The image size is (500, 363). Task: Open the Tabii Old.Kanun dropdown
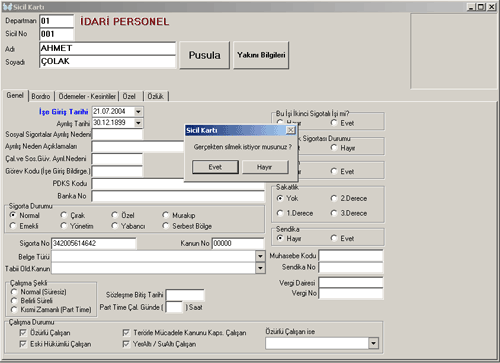(260, 268)
